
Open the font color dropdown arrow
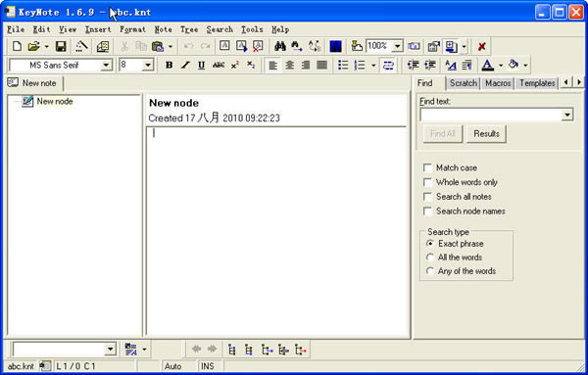(501, 66)
